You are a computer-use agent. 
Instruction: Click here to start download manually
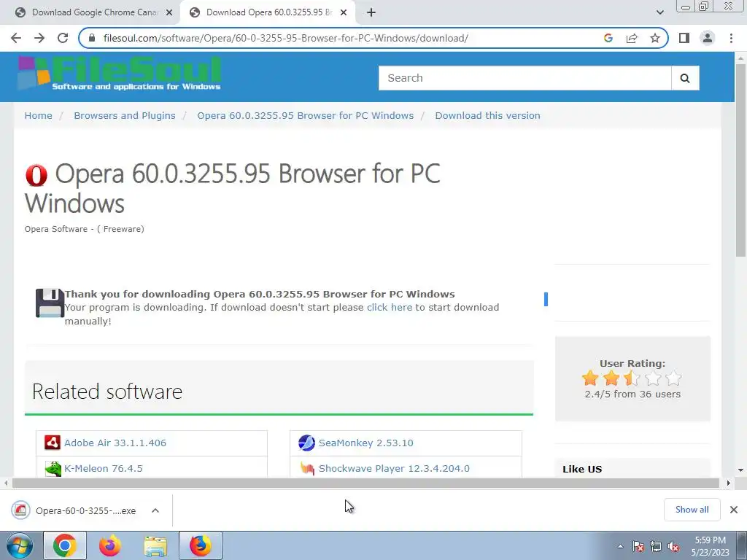pos(390,308)
